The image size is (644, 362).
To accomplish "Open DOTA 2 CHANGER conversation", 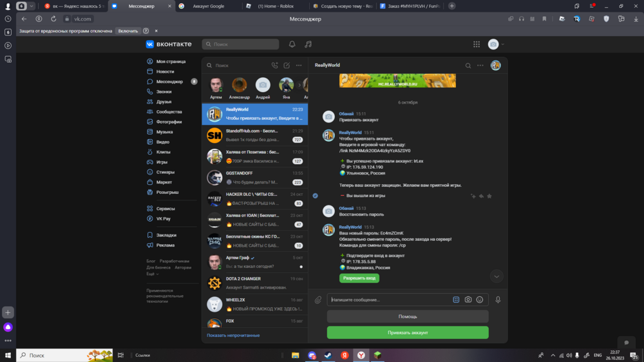I will [254, 283].
